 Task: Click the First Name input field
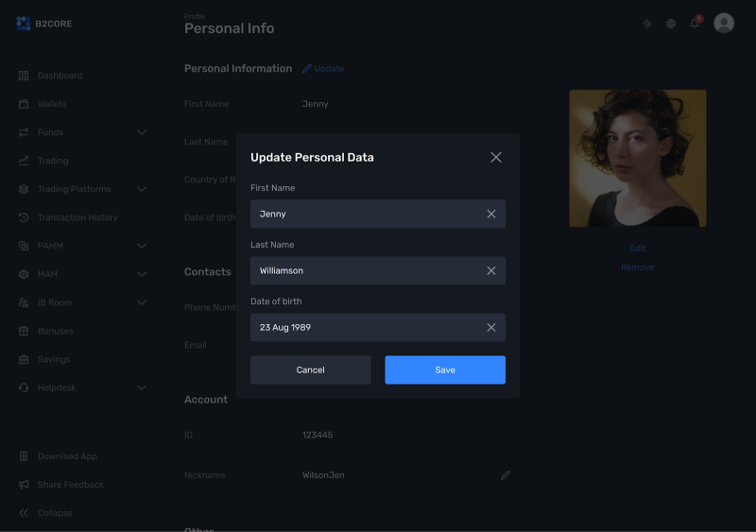point(377,214)
